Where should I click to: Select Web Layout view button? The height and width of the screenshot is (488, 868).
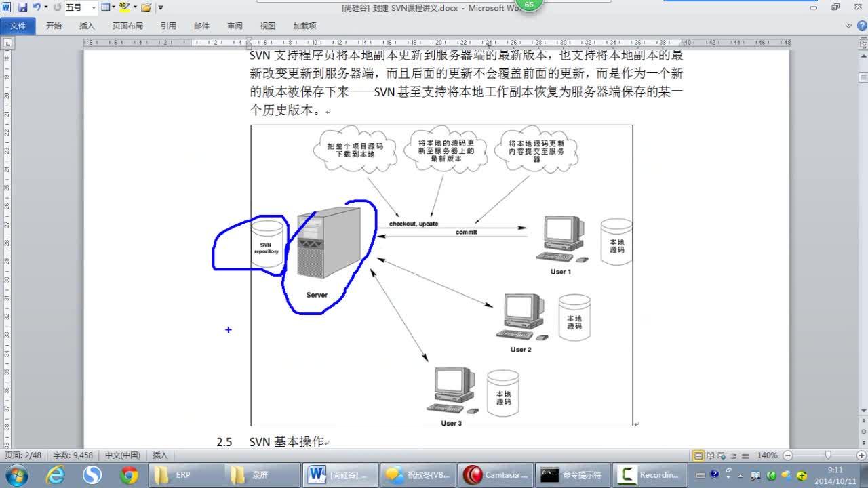(722, 455)
